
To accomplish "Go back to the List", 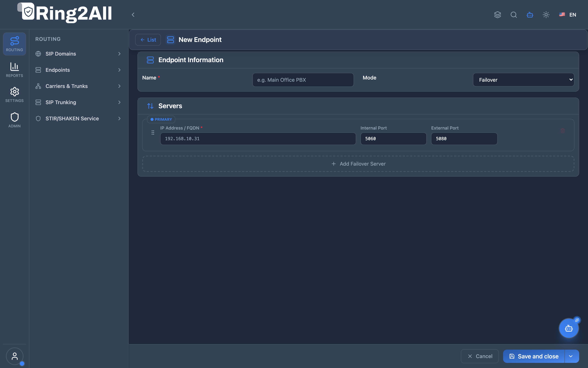I will (x=148, y=40).
